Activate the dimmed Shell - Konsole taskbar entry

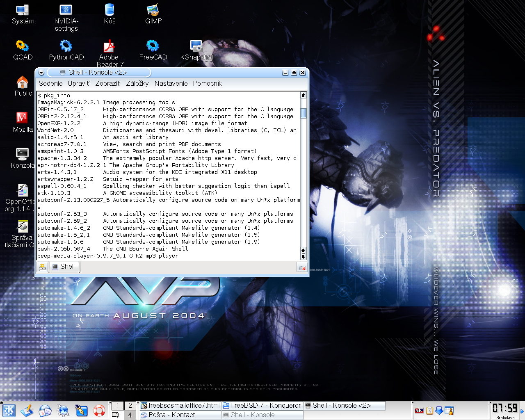click(x=262, y=415)
